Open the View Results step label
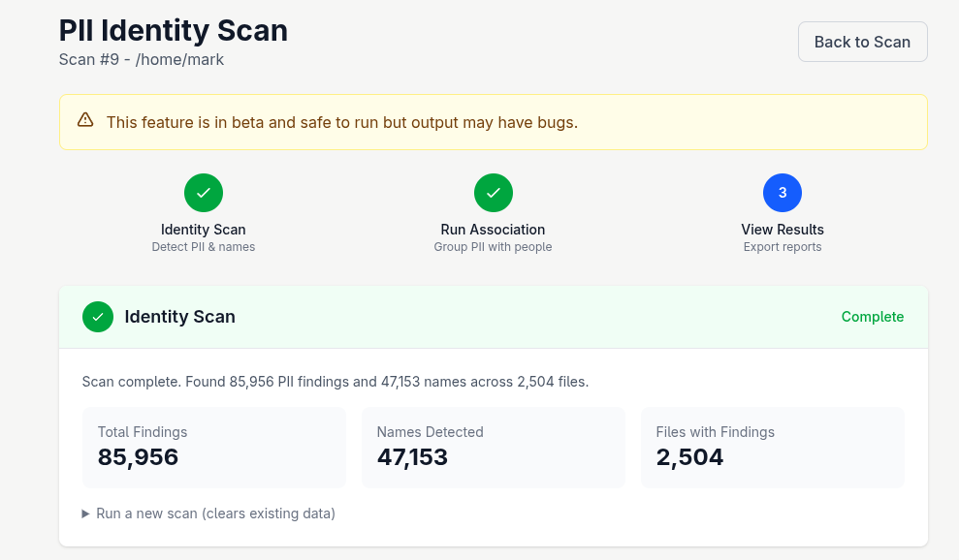Screen dimensions: 959x560 pos(783,230)
